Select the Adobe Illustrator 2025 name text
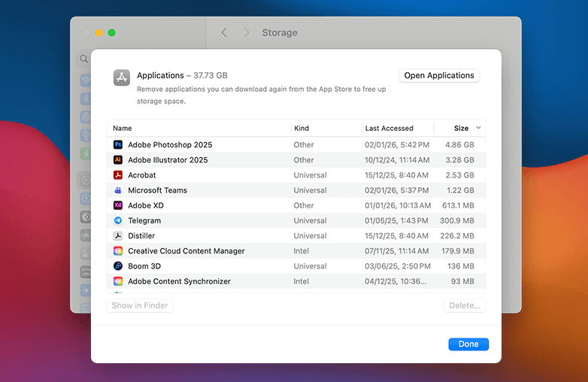 tap(168, 160)
